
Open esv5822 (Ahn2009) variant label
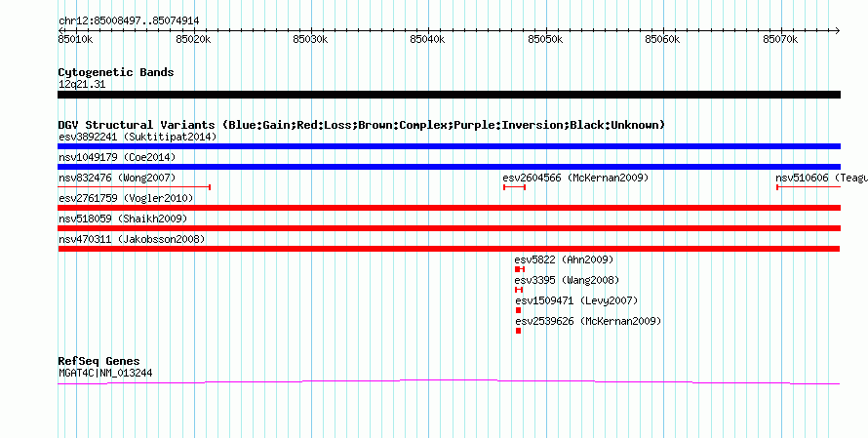564,259
